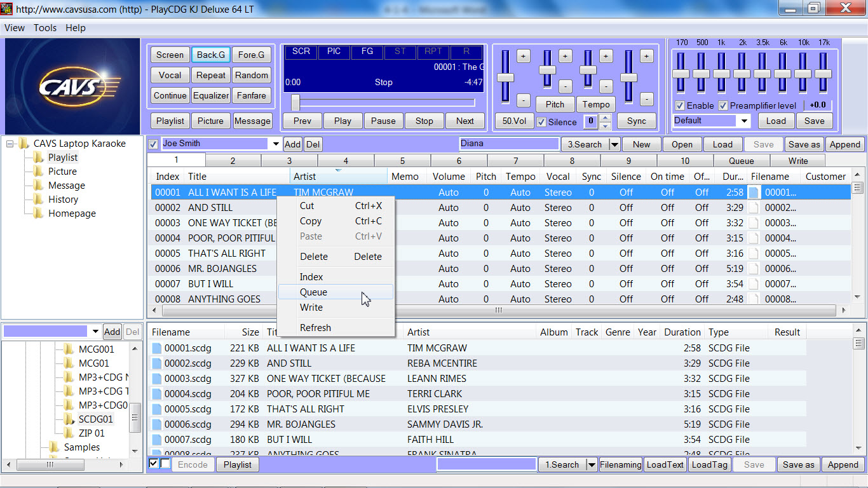Open the dropdown arrow next to 3.Search

[x=614, y=144]
